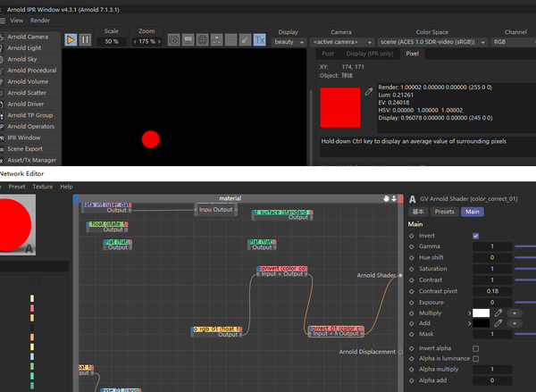Open the Display beauty dropdown
Screen dimensions: 536x392
289,42
